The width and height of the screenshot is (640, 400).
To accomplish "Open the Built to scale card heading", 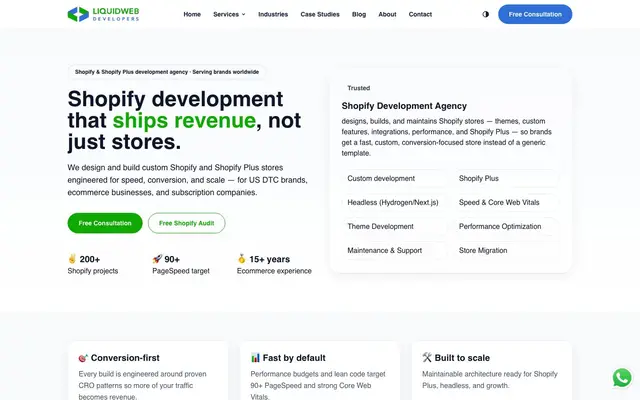I will pos(462,358).
